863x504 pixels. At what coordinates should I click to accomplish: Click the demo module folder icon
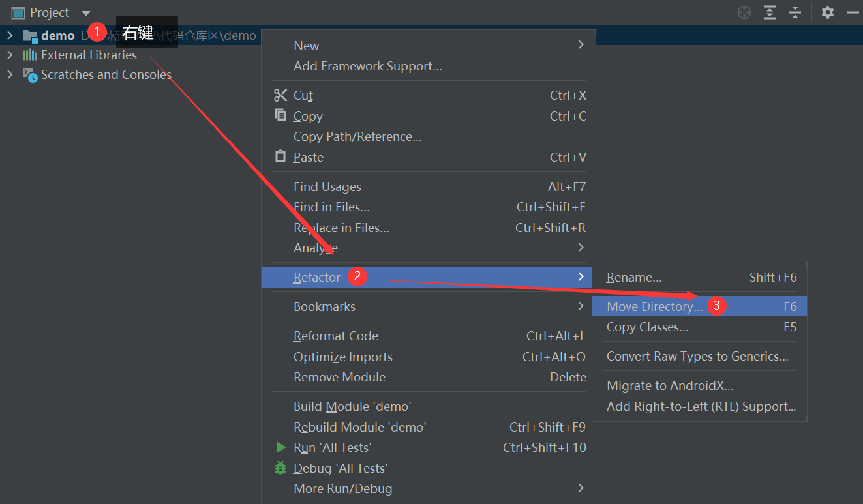tap(31, 36)
